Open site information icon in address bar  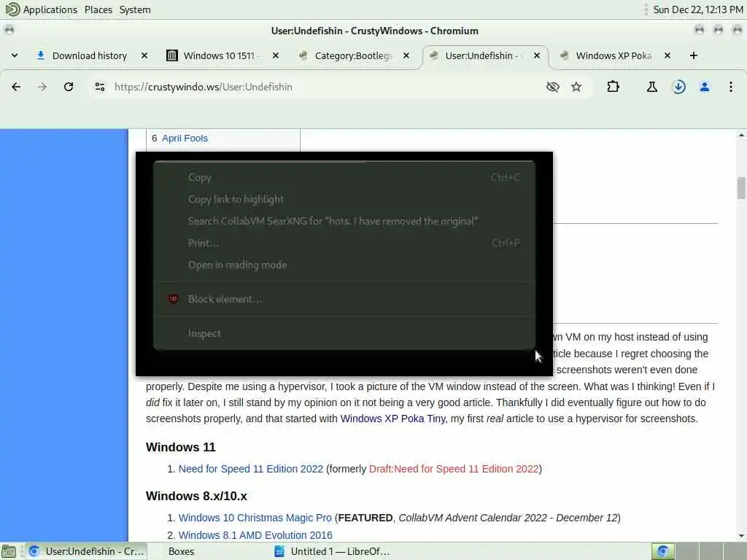[x=99, y=87]
